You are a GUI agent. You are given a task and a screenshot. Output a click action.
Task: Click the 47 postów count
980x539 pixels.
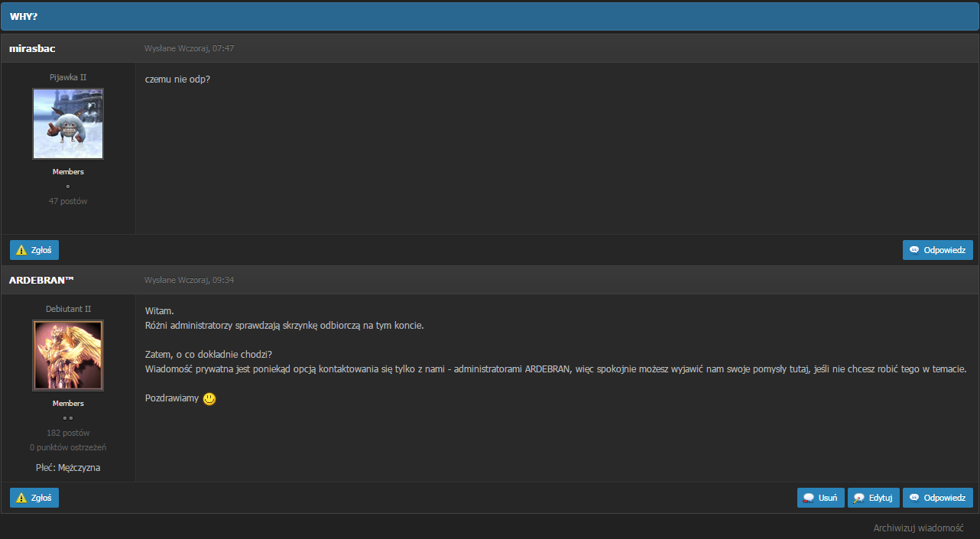(x=68, y=201)
